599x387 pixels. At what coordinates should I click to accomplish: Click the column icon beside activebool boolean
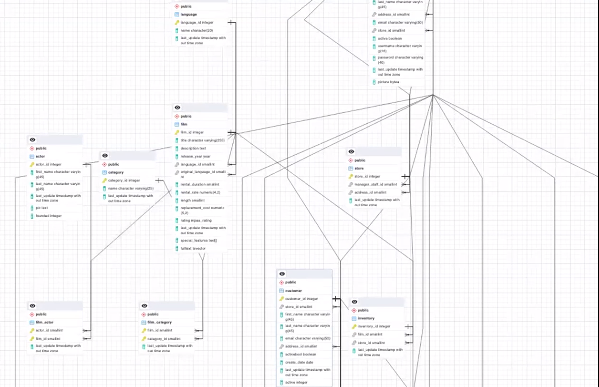(282, 355)
